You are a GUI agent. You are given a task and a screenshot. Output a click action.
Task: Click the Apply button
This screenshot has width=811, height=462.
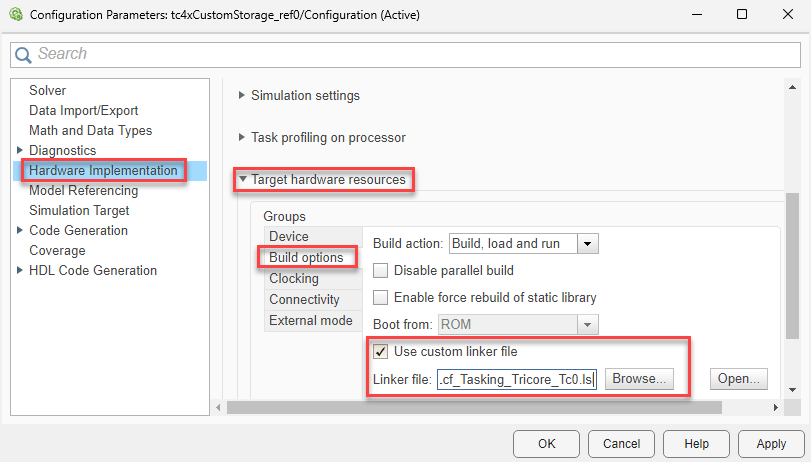(771, 443)
